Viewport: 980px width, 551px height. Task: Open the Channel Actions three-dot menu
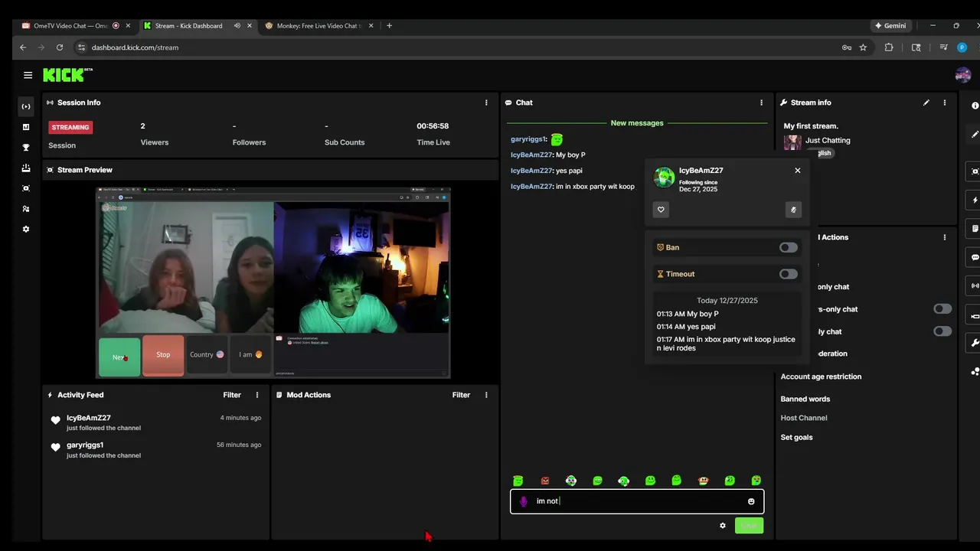point(945,237)
